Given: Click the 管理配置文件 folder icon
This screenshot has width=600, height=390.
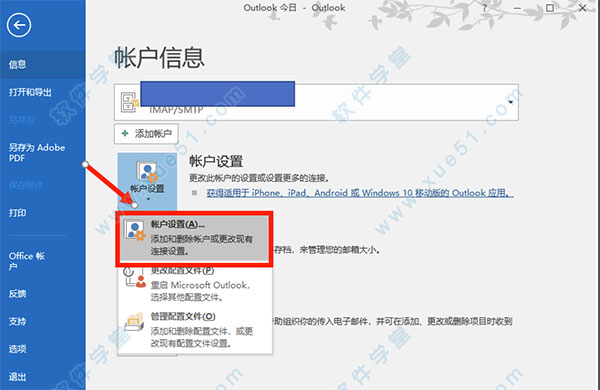Looking at the screenshot, I should tap(135, 322).
